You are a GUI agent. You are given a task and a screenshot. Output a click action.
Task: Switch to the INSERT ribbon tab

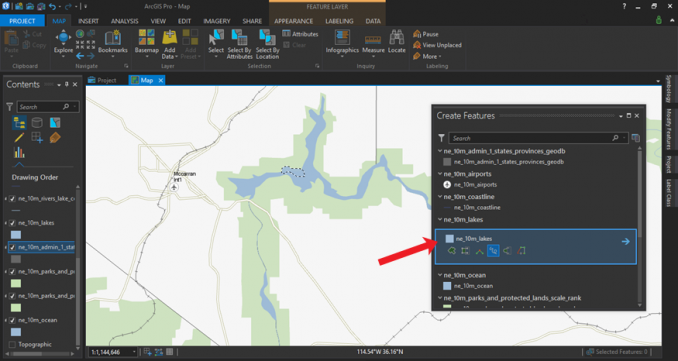click(88, 21)
